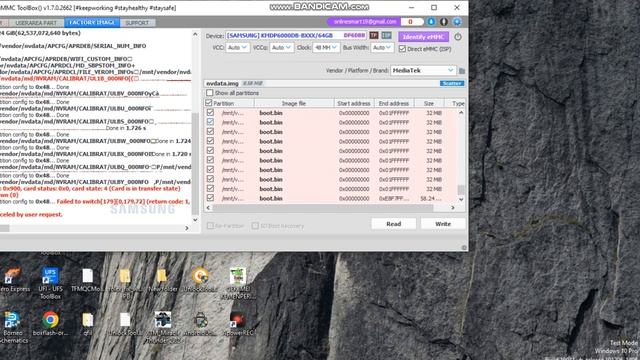640x360 pixels.
Task: Click the log panel scroll-down arrow
Action: pos(195,220)
